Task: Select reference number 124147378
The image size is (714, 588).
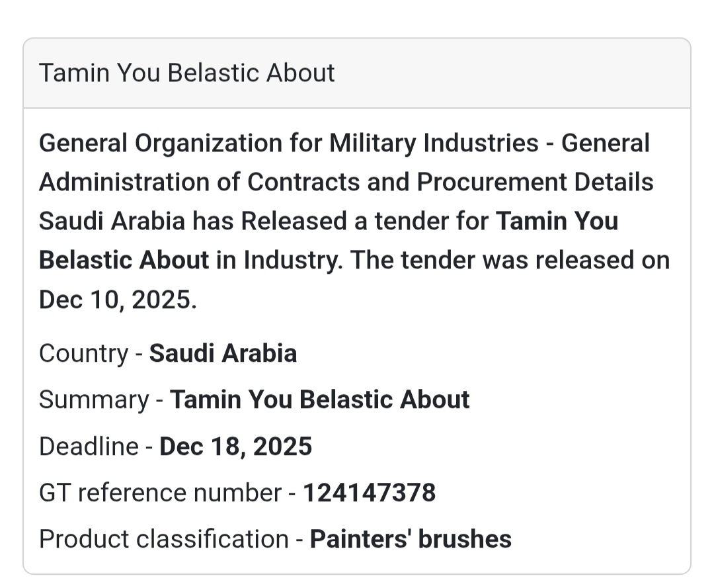Action: click(369, 493)
